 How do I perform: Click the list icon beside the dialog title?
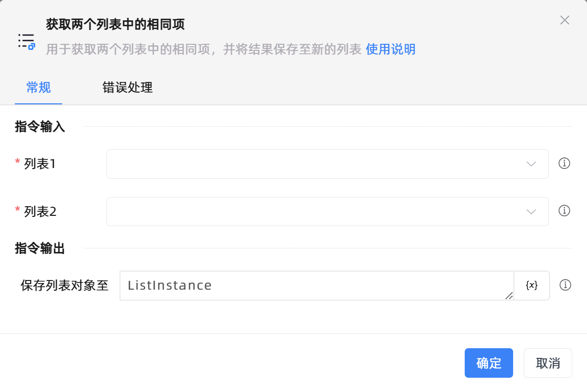click(x=26, y=41)
